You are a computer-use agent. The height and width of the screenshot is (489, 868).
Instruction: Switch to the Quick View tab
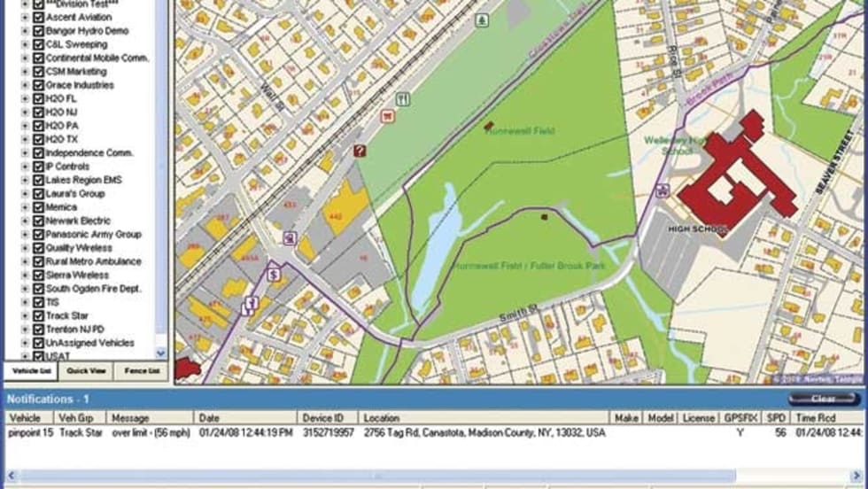[87, 371]
